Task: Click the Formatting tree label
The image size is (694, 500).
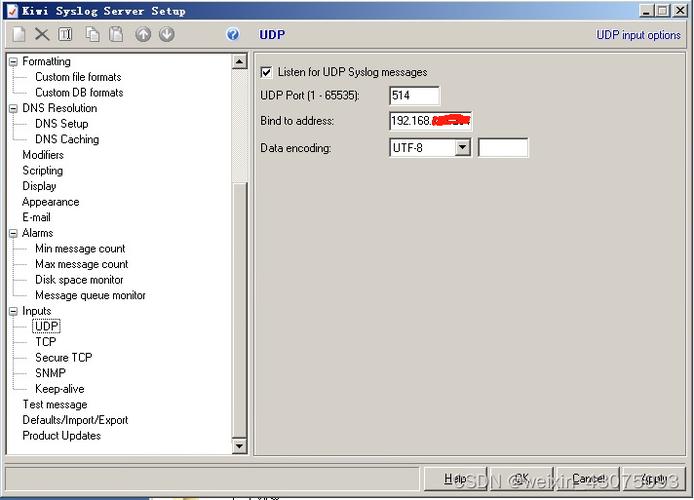Action: point(46,61)
